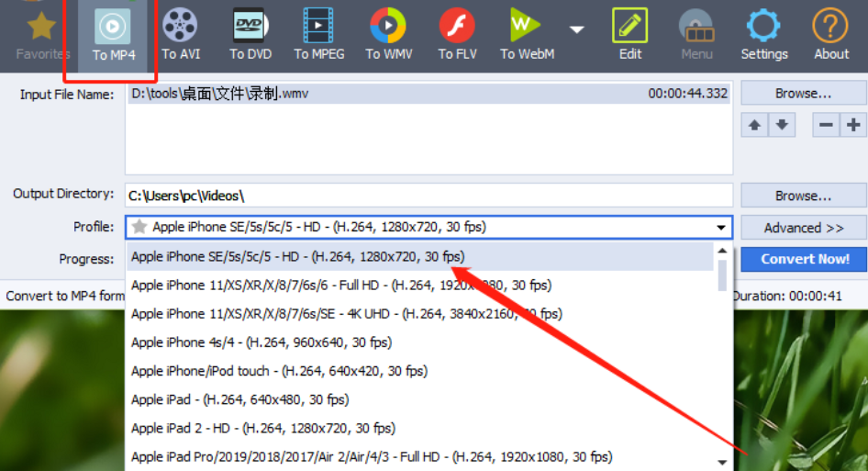
Task: Select the 录制.wmv input file row
Action: pyautogui.click(x=428, y=94)
